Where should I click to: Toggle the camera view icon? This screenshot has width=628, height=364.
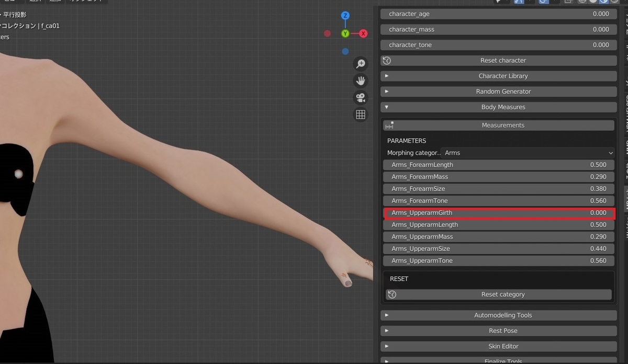coord(361,98)
